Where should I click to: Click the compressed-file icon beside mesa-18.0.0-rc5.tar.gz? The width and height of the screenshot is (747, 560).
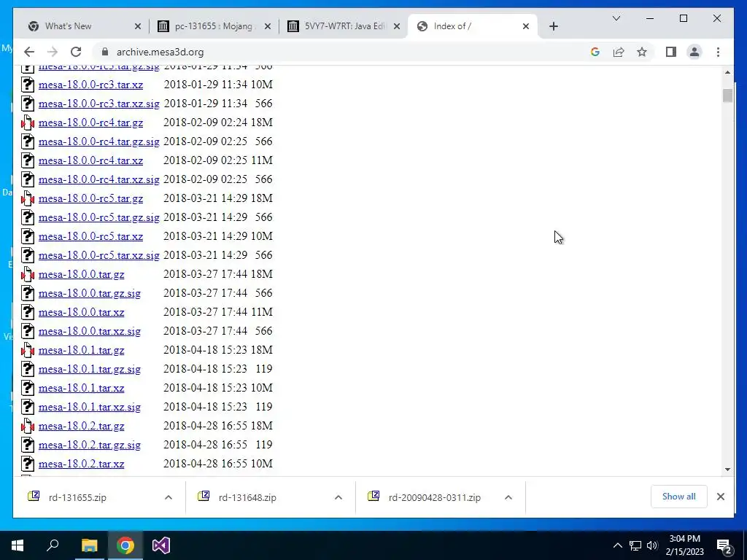(x=28, y=198)
